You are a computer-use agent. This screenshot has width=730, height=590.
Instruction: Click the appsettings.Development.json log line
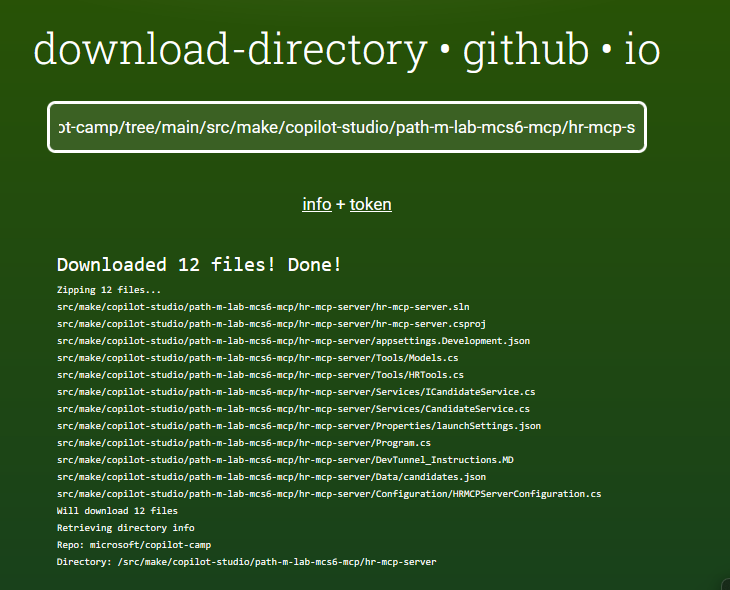point(293,340)
